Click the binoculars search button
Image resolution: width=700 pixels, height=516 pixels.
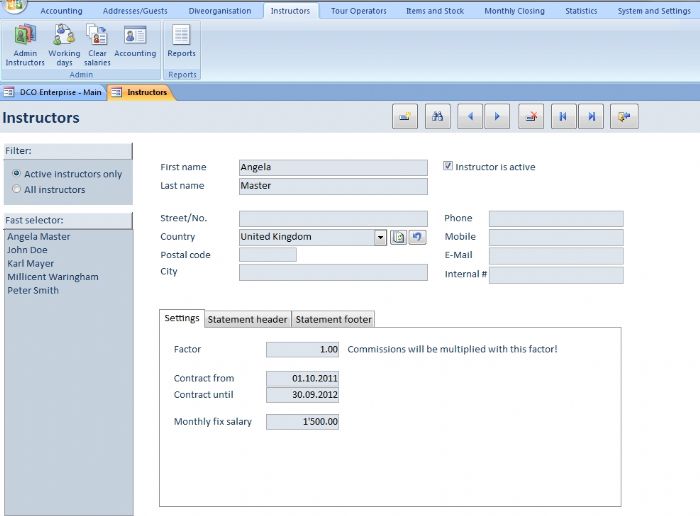438,117
